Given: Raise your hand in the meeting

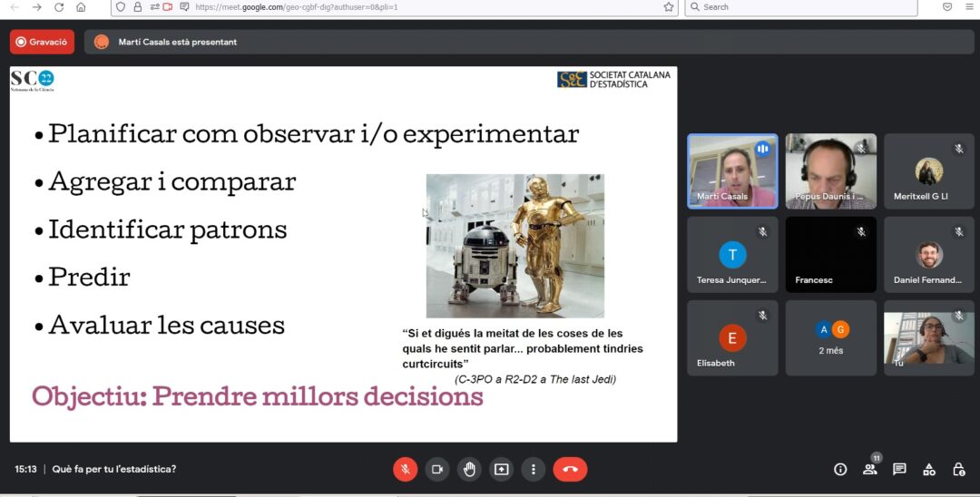Looking at the screenshot, I should [469, 469].
